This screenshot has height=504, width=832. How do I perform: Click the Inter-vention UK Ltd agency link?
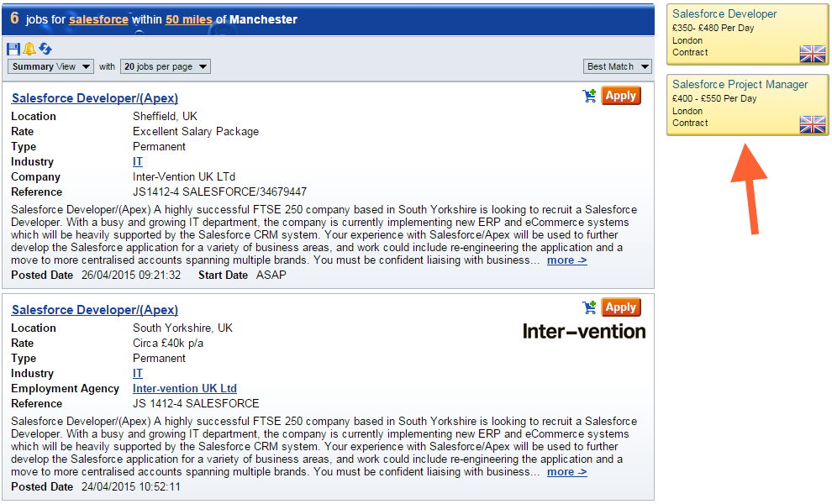[x=185, y=389]
